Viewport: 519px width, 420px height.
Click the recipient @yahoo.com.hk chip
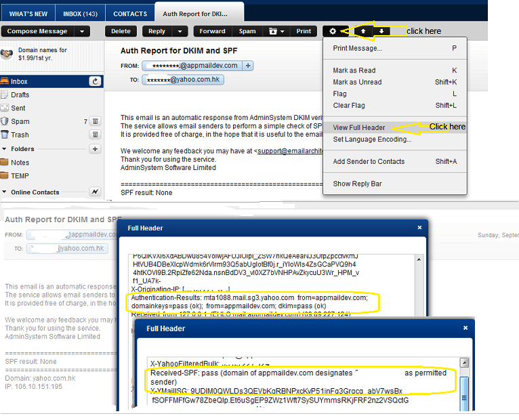pos(183,79)
